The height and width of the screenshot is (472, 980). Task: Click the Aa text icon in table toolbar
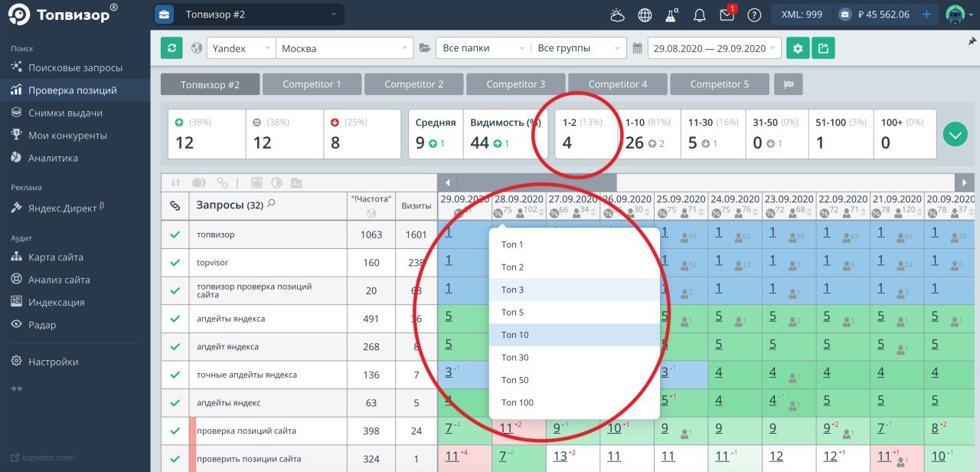296,183
